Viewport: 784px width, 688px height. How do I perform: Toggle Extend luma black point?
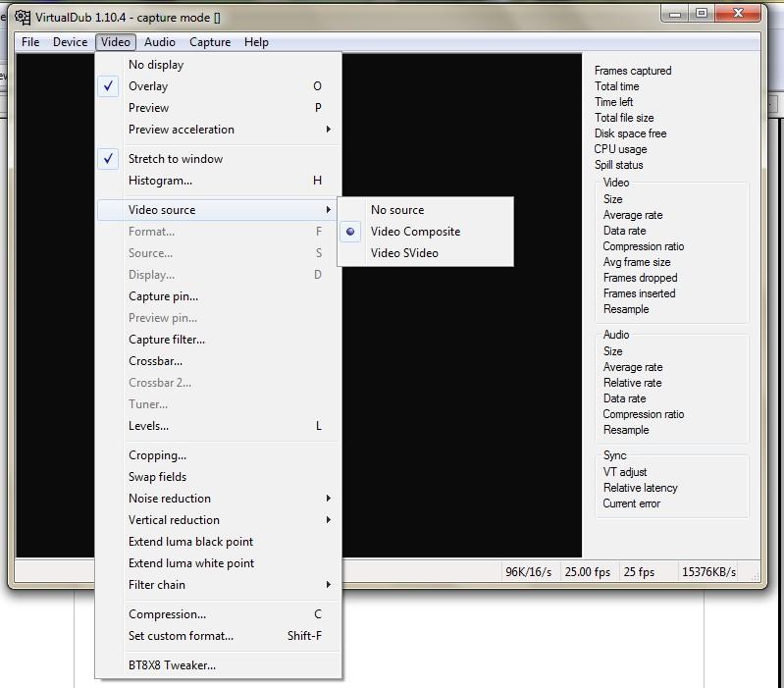219,541
